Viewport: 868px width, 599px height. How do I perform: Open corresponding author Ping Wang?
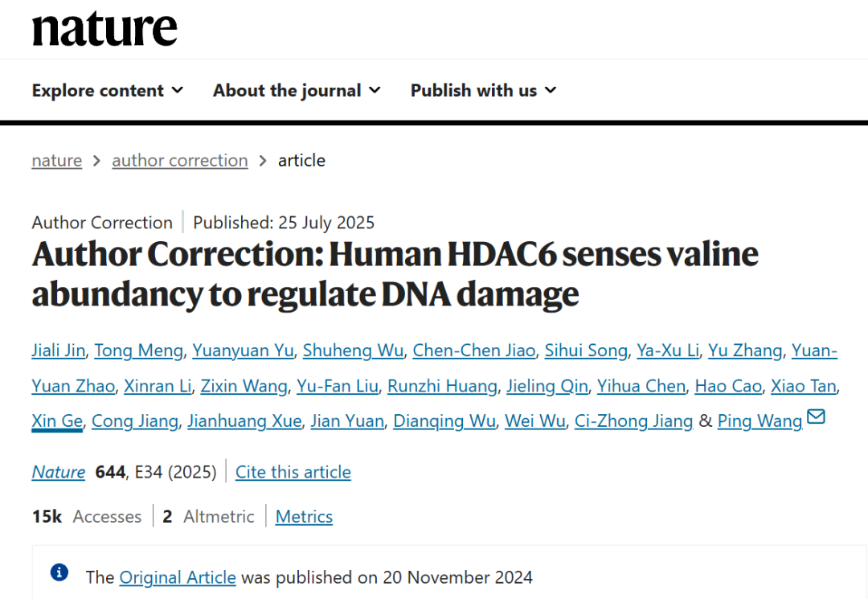click(759, 421)
